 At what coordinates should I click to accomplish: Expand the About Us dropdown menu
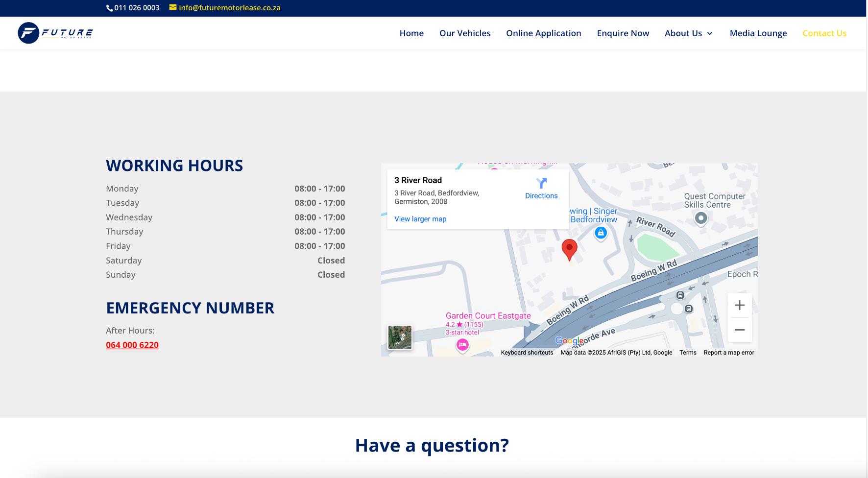(x=689, y=33)
